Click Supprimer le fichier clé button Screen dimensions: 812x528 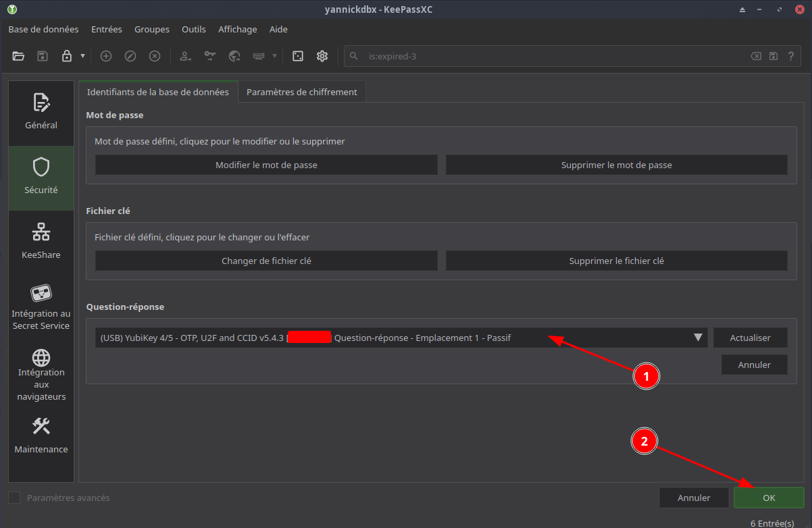[x=616, y=261]
